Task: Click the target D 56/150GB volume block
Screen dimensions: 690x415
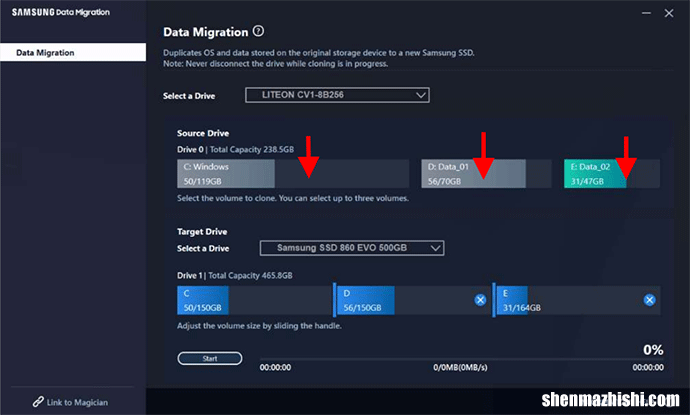Action: coord(414,301)
